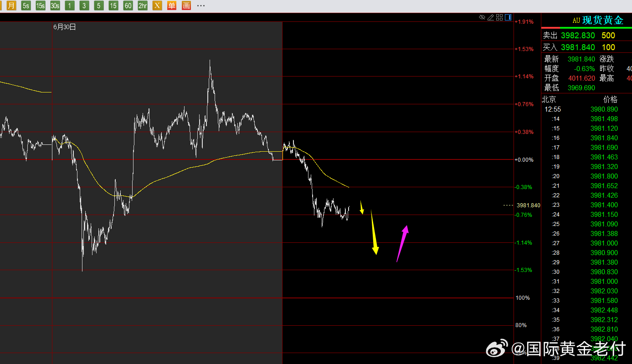Select the :21 tick row priced 3981.652
Image resolution: width=632 pixels, height=364 pixels.
pos(586,186)
